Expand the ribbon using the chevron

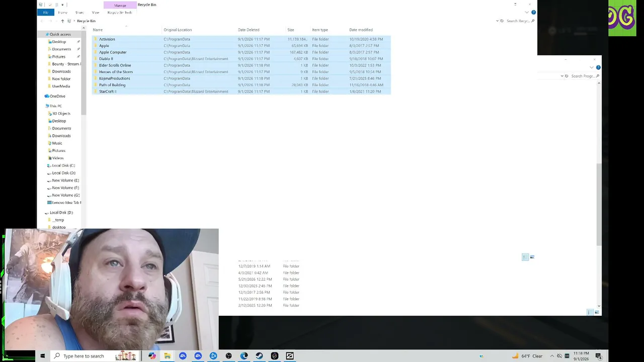click(527, 13)
